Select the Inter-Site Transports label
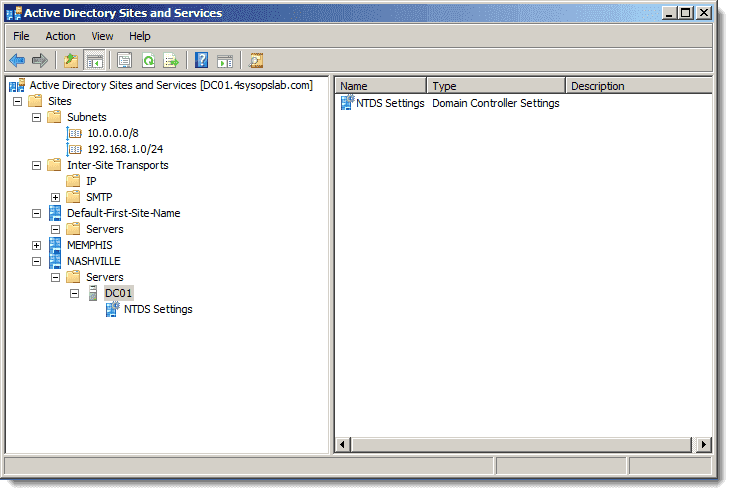733x495 pixels. 118,165
